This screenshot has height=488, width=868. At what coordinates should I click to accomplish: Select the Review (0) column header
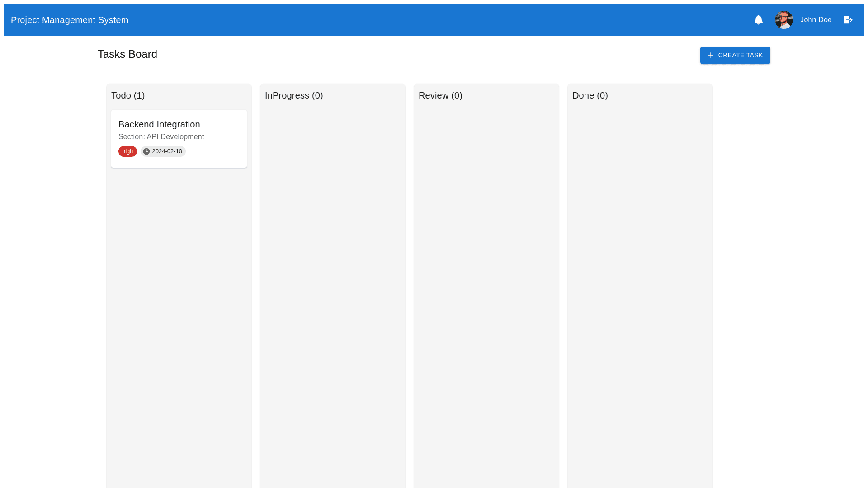click(x=440, y=95)
